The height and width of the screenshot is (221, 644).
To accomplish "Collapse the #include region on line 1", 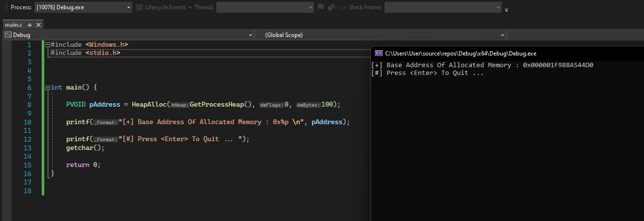I will point(47,44).
